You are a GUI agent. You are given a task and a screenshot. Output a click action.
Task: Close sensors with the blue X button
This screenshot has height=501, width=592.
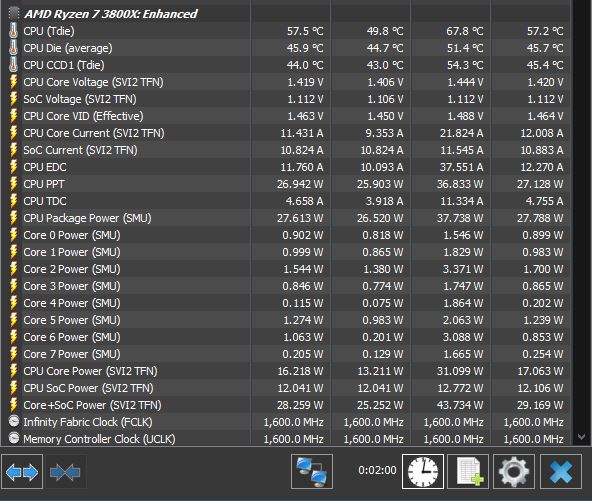(561, 472)
